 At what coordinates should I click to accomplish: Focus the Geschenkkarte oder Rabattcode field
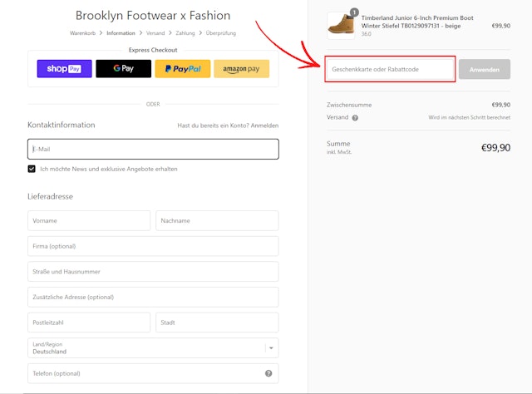click(390, 70)
